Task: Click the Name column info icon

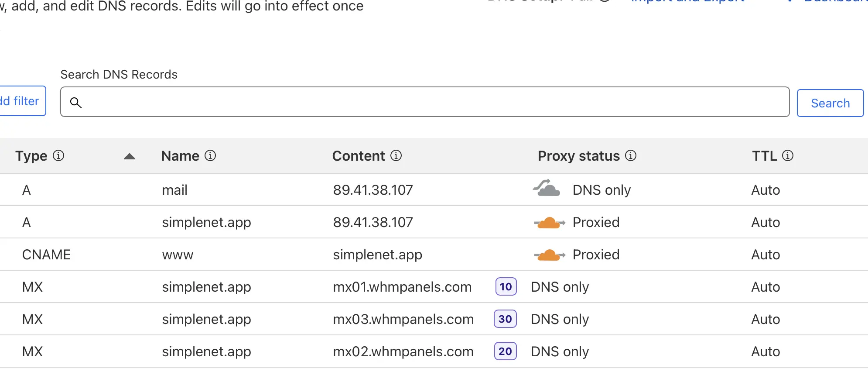Action: (x=210, y=156)
